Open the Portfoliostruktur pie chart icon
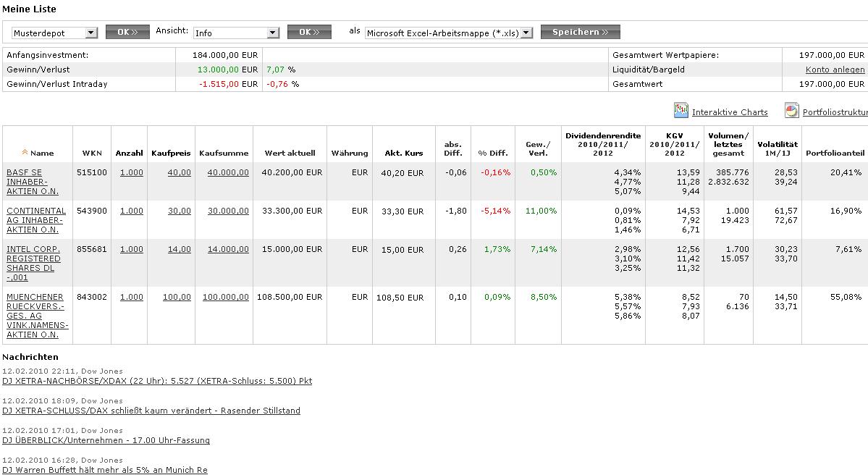Screen dimensions: 868x475 (x=791, y=111)
